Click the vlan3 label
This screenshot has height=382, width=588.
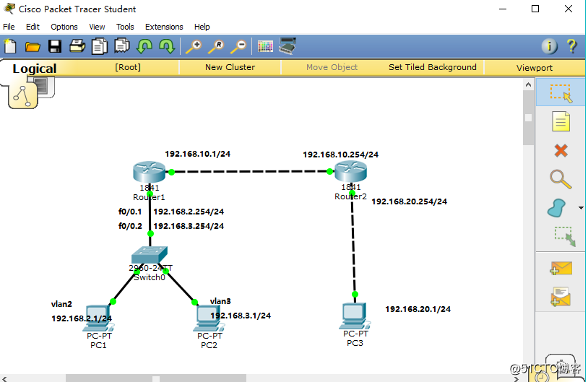(220, 301)
